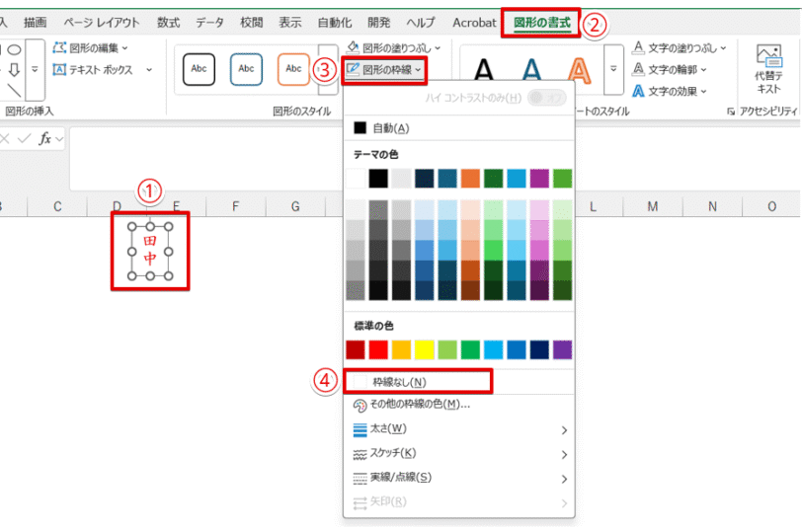Select 枠線なし menu entry
The image size is (802, 532).
click(x=418, y=382)
